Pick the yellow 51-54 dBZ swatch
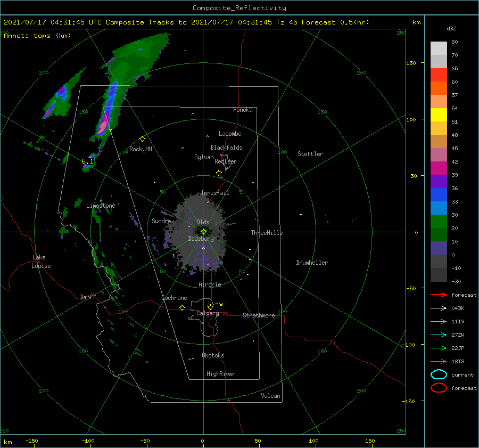Viewport: 479px width, 448px height. tap(439, 115)
